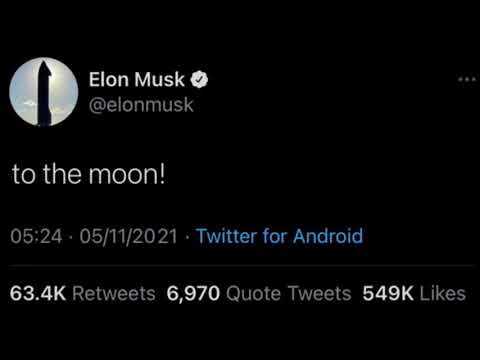View the 63.4K retweet count
The height and width of the screenshot is (360, 480).
pyautogui.click(x=38, y=294)
